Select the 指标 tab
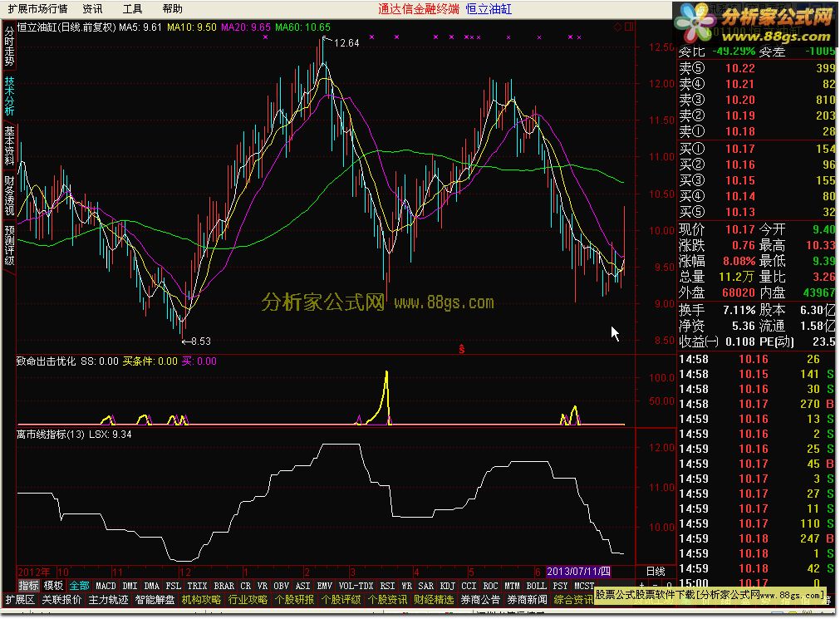The width and height of the screenshot is (840, 619). [x=28, y=586]
